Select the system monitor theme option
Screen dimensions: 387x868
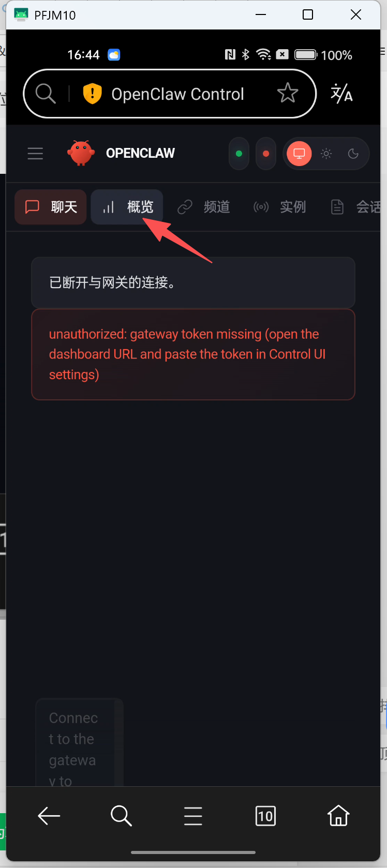pos(299,154)
